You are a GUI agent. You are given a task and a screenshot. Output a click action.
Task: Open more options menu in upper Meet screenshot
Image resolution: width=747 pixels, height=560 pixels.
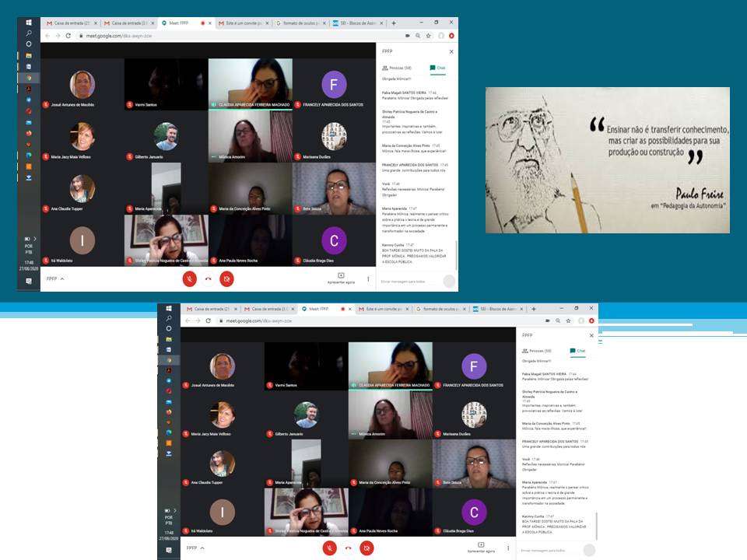(x=368, y=279)
